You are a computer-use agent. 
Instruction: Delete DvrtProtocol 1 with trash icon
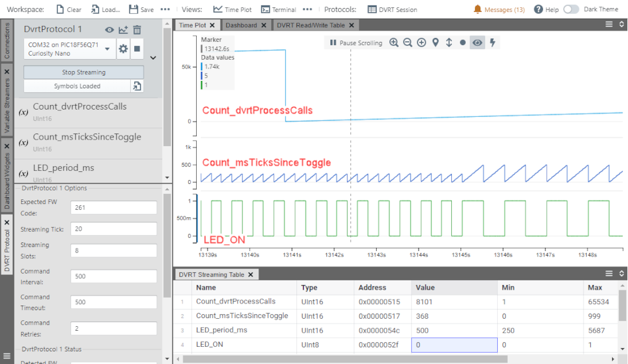tap(137, 30)
